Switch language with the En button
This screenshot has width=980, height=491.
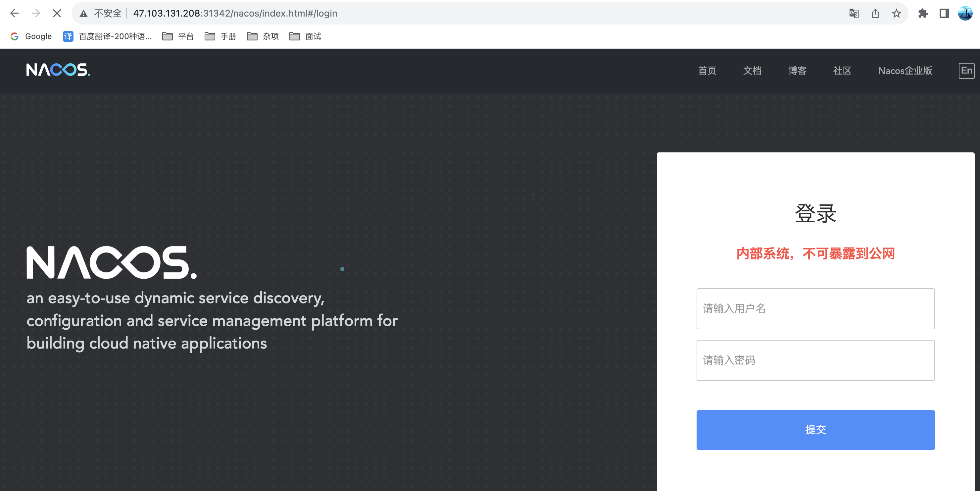966,71
